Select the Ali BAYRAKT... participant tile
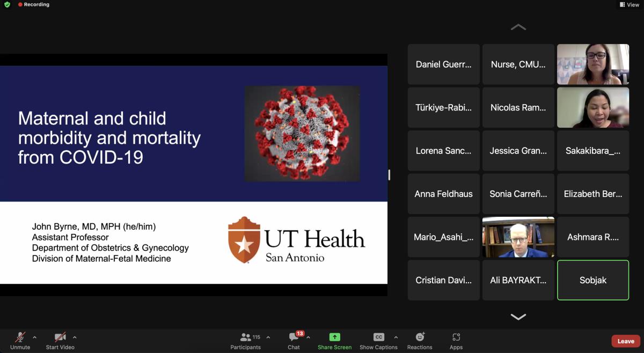644x353 pixels. (x=518, y=280)
